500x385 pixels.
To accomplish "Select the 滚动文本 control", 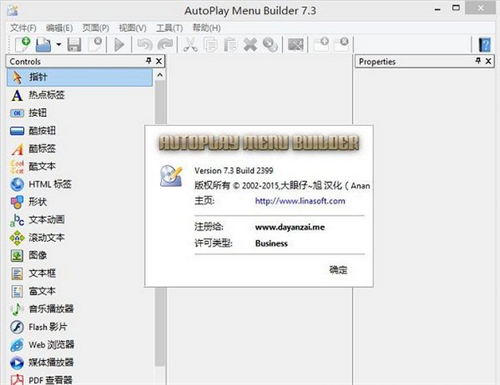I will tap(80, 238).
